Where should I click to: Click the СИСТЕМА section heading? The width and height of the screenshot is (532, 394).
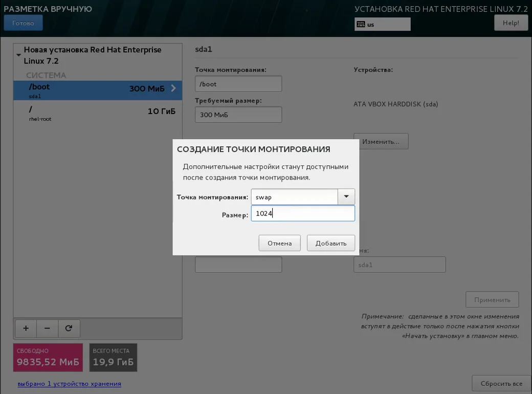pos(46,75)
